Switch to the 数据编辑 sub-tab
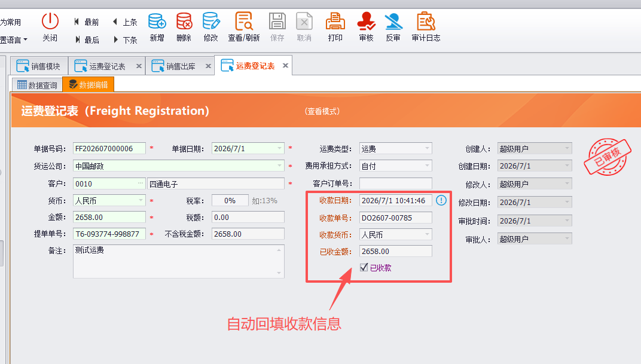The width and height of the screenshot is (641, 364). click(88, 84)
